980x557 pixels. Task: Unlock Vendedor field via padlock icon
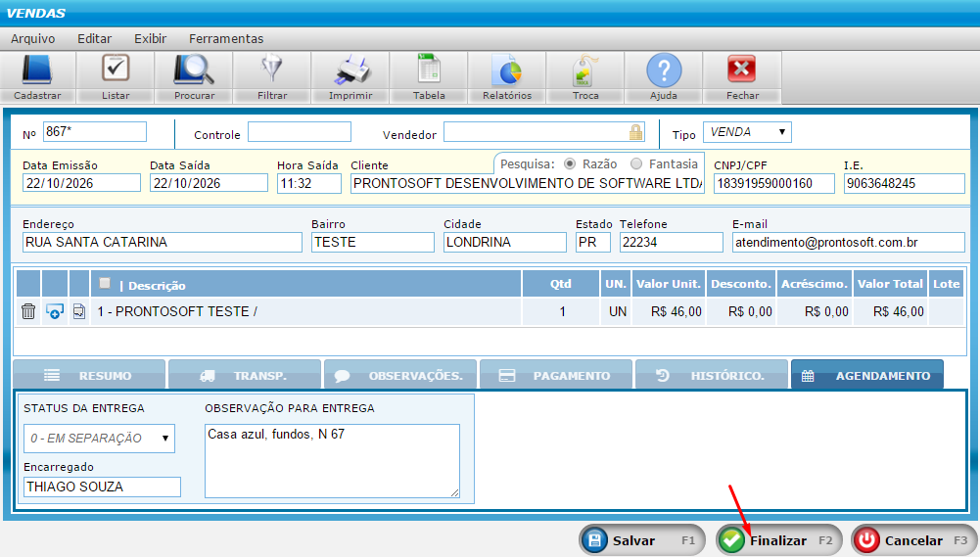tap(635, 132)
